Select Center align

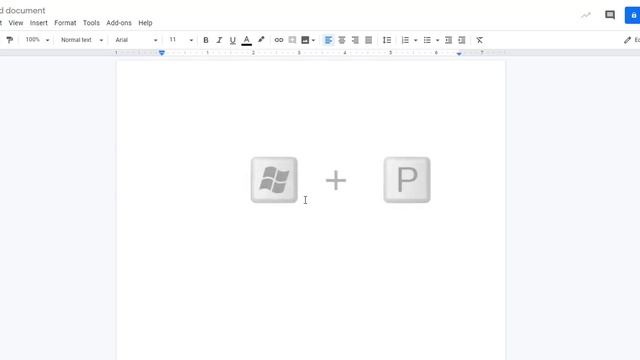pos(342,40)
